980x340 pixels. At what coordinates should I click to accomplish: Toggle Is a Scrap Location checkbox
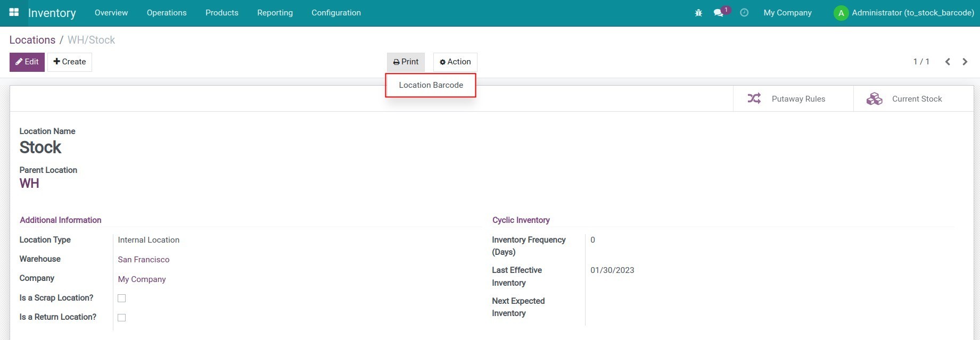click(122, 298)
